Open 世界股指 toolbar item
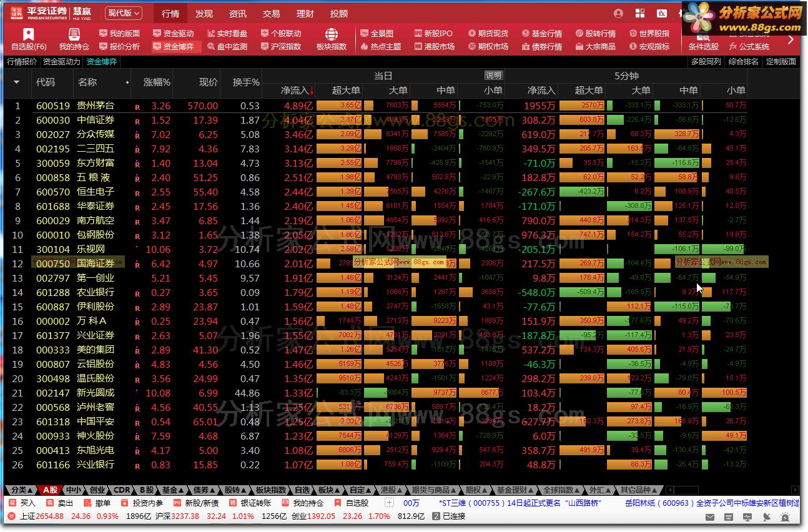 tap(649, 34)
